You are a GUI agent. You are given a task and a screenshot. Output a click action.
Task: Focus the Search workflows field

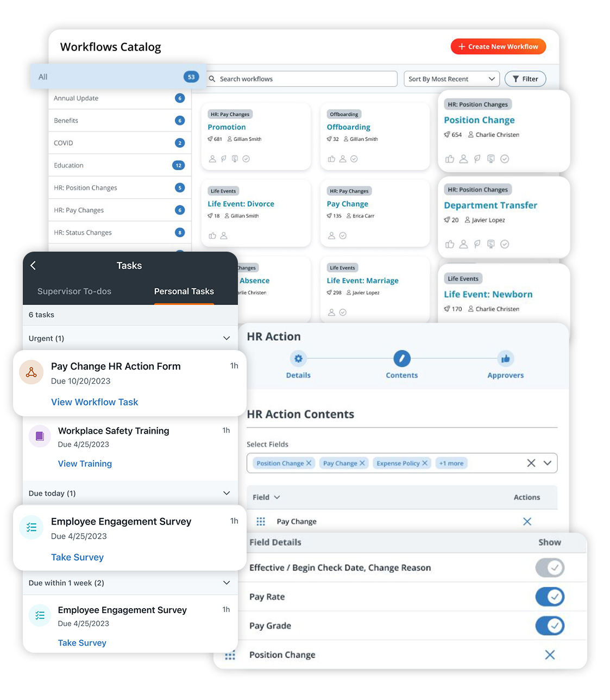tap(303, 79)
